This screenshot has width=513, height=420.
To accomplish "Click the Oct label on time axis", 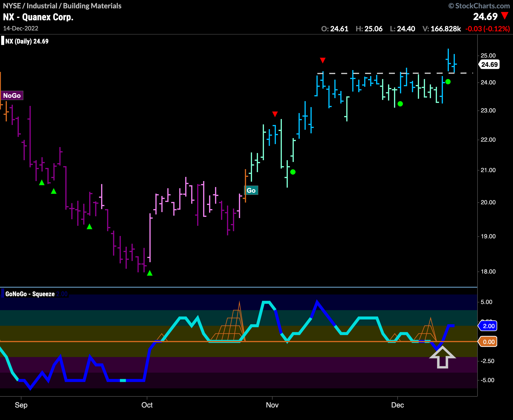I will pos(147,405).
